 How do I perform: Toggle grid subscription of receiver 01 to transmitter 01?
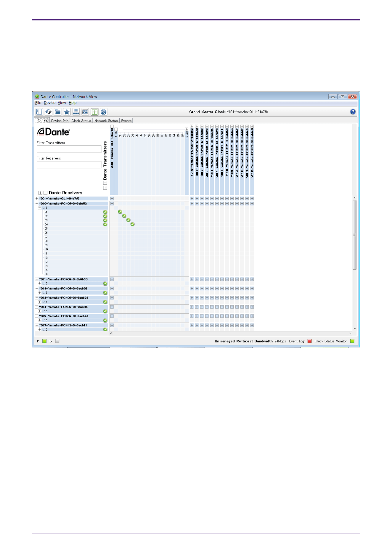pos(120,212)
